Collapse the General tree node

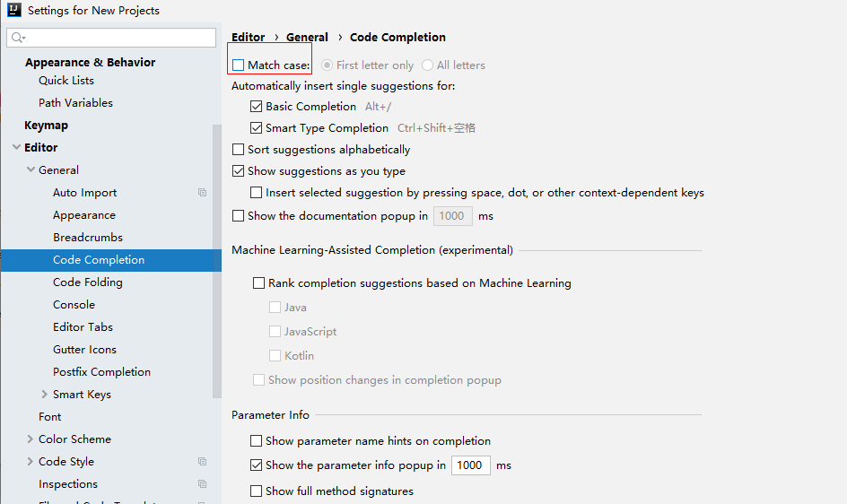click(x=31, y=170)
